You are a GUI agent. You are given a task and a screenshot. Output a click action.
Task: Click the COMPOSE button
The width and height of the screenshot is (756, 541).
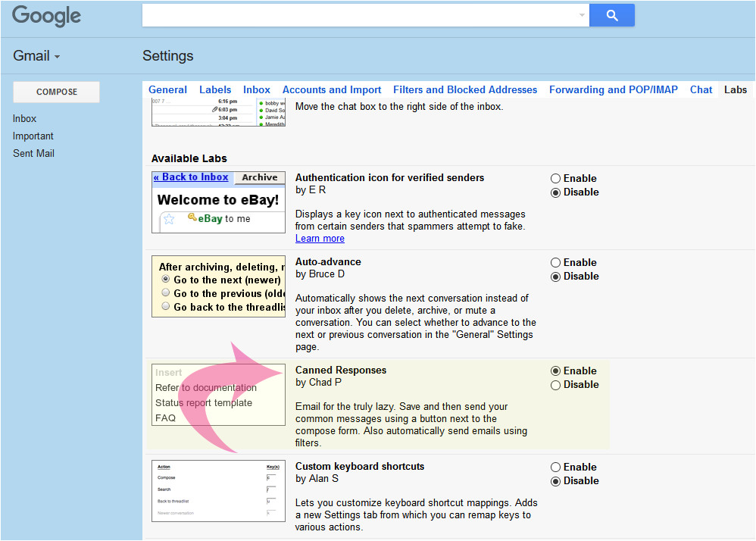[x=56, y=92]
